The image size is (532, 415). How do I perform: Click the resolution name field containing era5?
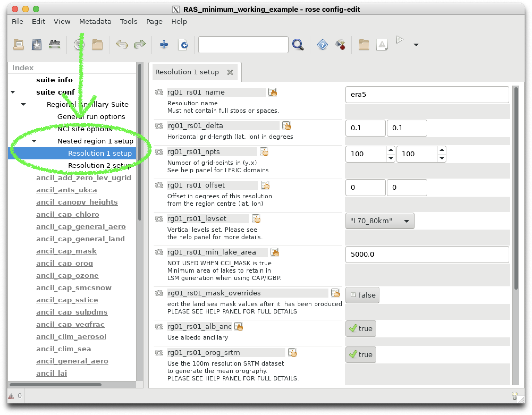pyautogui.click(x=427, y=94)
